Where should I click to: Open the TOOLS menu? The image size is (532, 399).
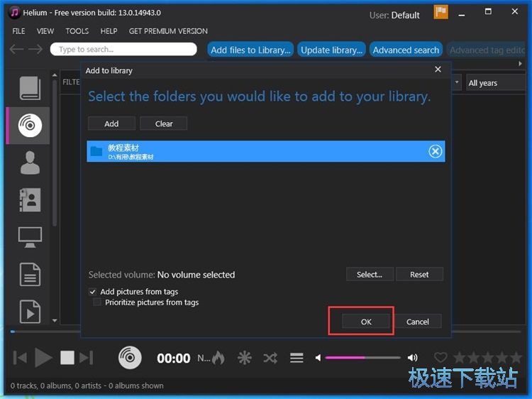77,31
